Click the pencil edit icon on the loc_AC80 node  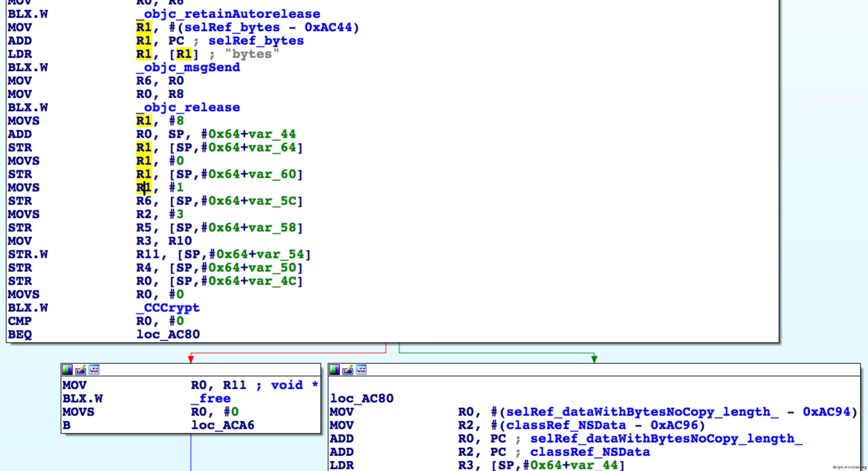(348, 370)
